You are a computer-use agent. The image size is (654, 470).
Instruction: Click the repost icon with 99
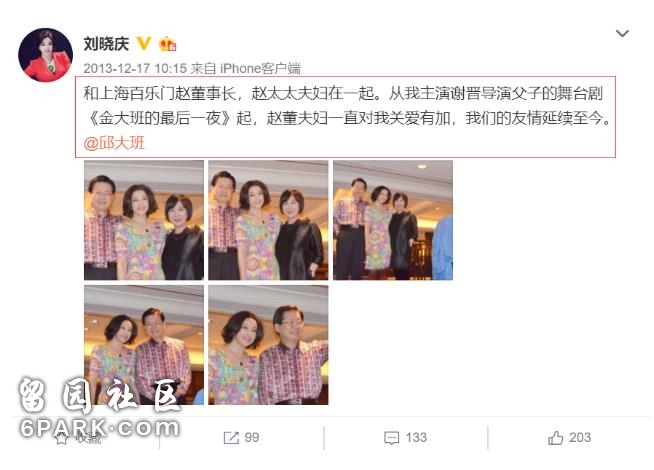[231, 437]
